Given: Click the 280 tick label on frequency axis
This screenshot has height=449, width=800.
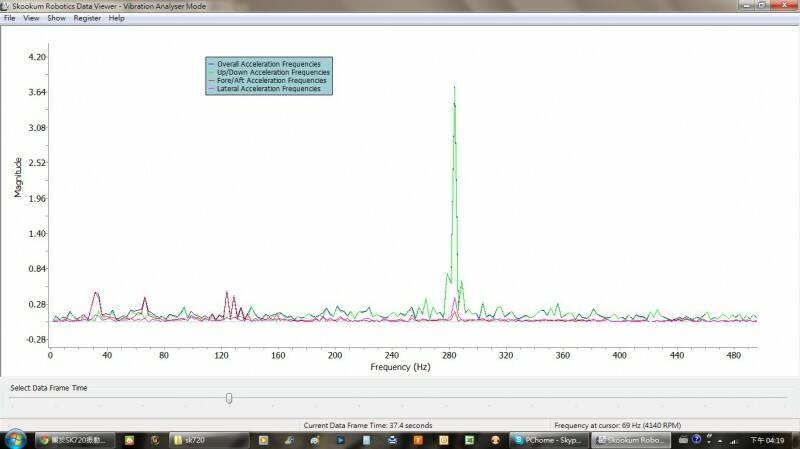Looking at the screenshot, I should 449,355.
